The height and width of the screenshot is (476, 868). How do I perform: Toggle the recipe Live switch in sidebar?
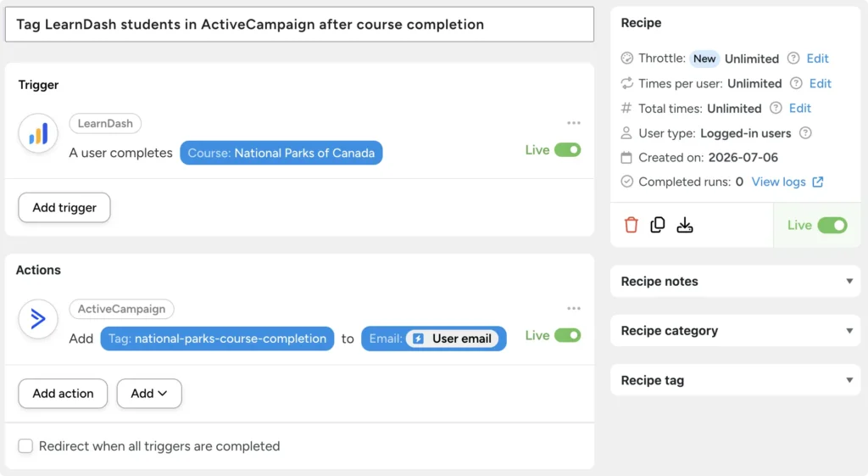tap(832, 225)
